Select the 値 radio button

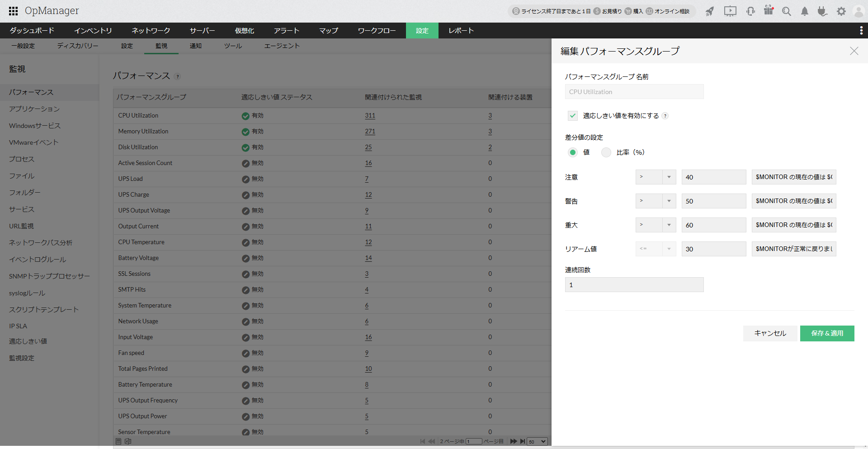[x=573, y=152]
